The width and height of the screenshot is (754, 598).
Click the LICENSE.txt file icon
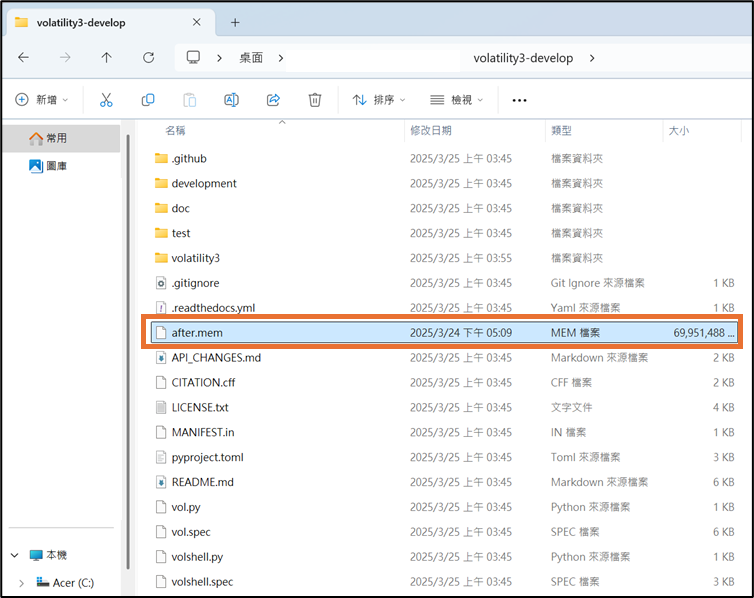click(161, 408)
